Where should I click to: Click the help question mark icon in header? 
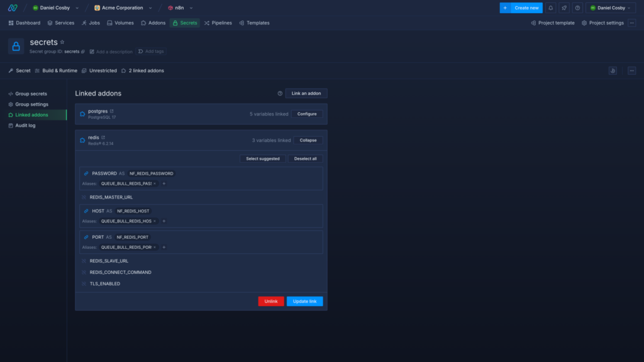pyautogui.click(x=577, y=8)
